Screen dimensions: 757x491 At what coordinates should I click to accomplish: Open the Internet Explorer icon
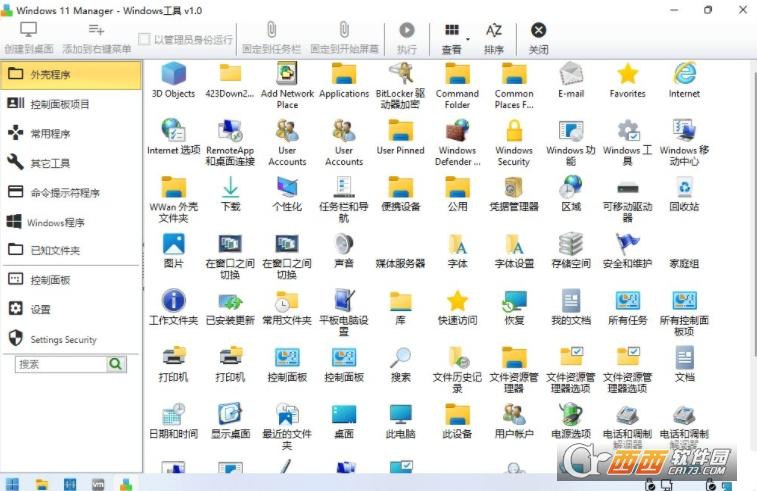(685, 80)
